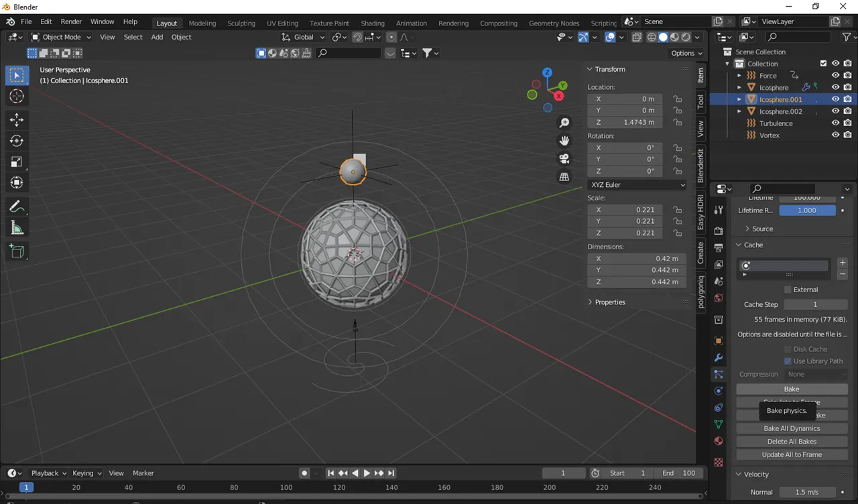
Task: Jump to timeline end frame
Action: (391, 473)
